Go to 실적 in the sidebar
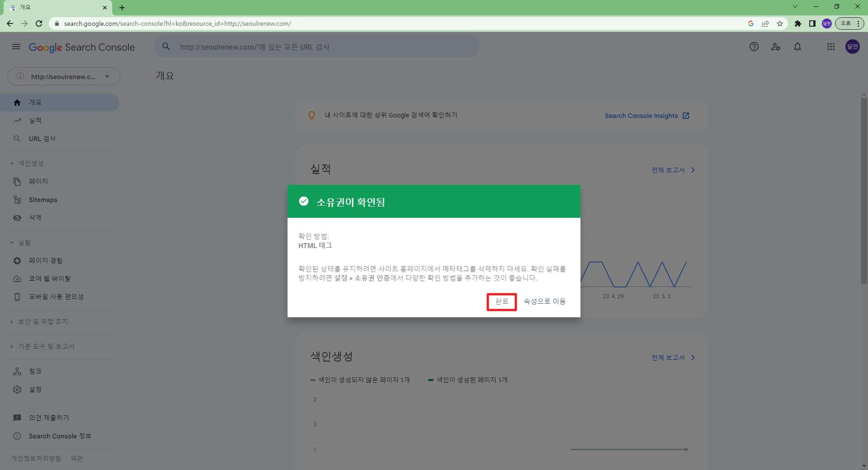This screenshot has width=868, height=470. (35, 121)
